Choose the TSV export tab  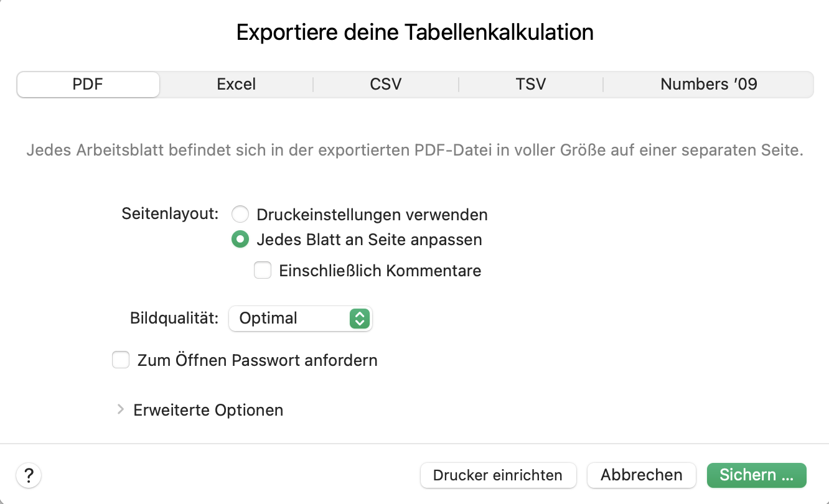coord(531,85)
